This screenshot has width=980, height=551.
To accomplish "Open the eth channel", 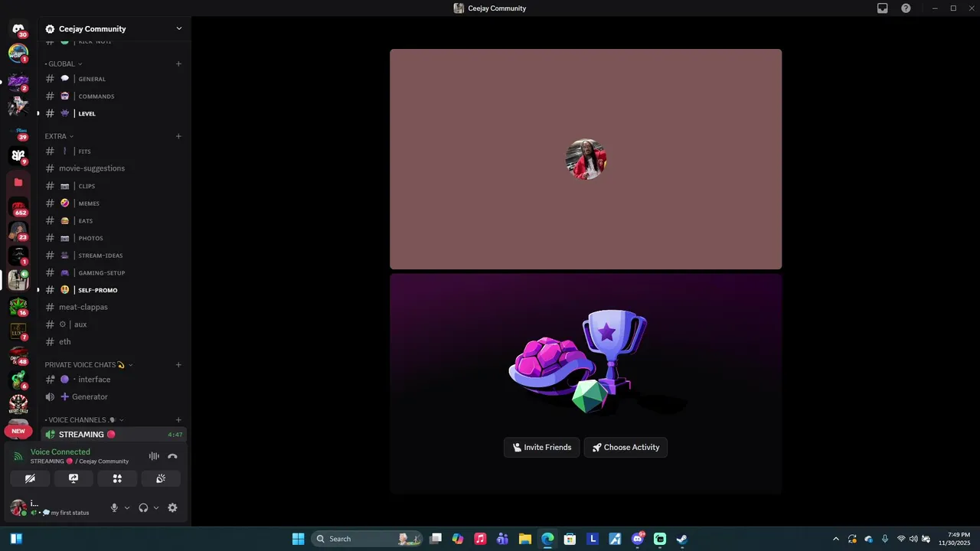I will click(x=114, y=341).
